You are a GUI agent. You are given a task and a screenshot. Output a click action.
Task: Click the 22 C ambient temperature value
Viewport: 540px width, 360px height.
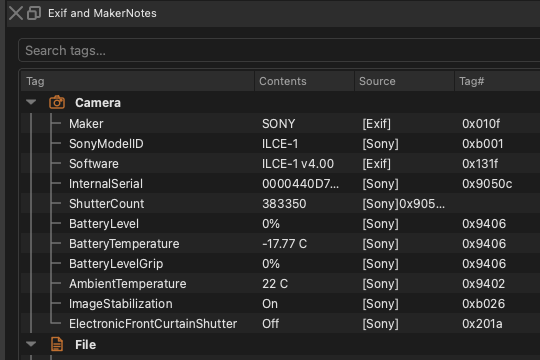click(x=275, y=284)
